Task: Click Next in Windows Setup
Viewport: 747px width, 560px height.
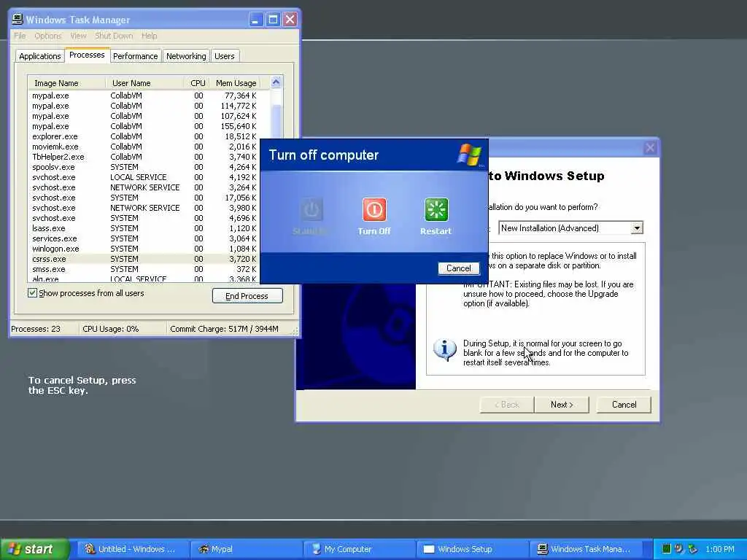Action: click(562, 405)
